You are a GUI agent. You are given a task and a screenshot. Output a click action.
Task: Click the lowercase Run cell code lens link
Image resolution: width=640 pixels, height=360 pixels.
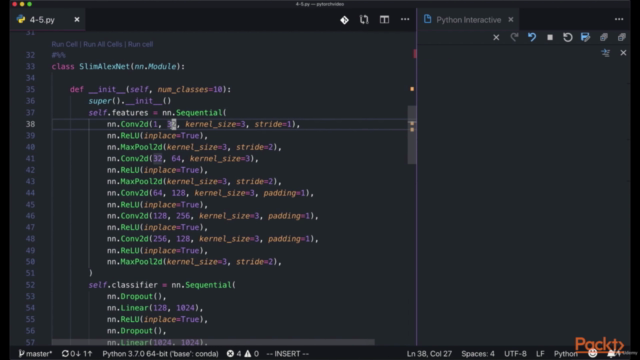tap(140, 44)
